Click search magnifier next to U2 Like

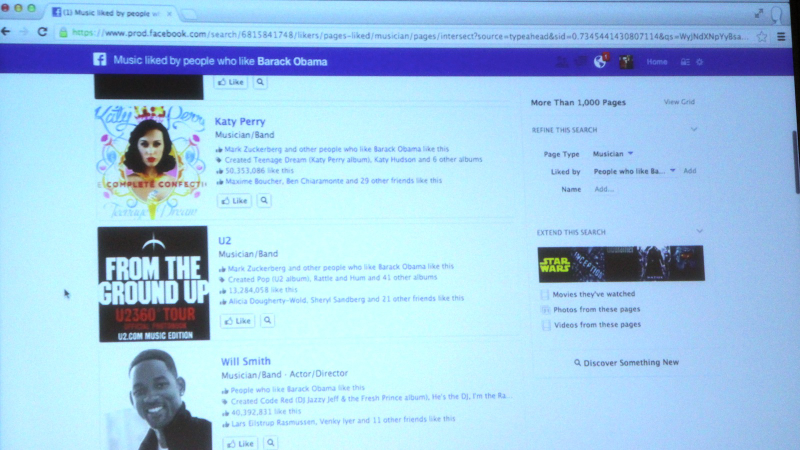coord(267,320)
